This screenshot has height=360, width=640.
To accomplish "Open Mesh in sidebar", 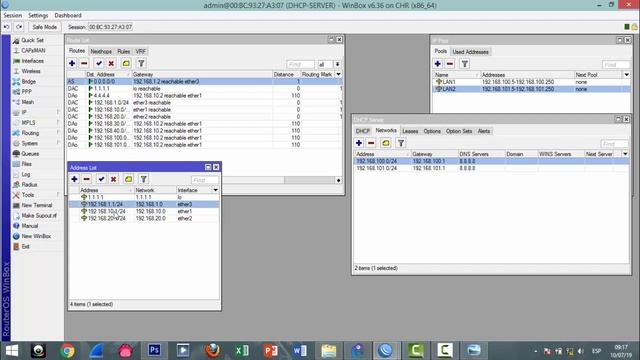I will click(x=28, y=102).
